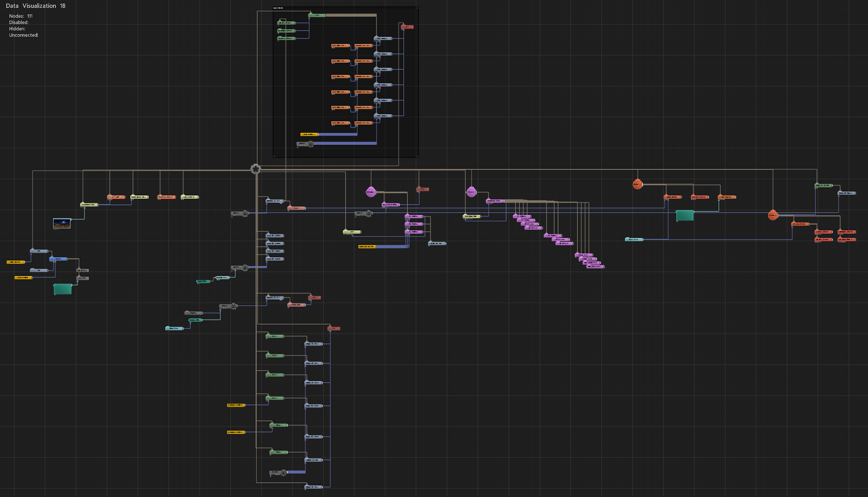Click the Data Visualization 18 layer title
Screen dimensions: 868x497
point(36,6)
